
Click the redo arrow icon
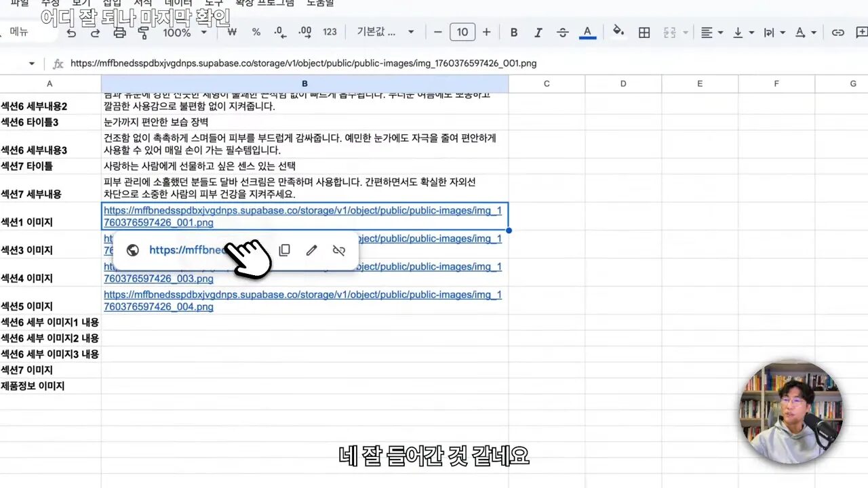click(95, 33)
